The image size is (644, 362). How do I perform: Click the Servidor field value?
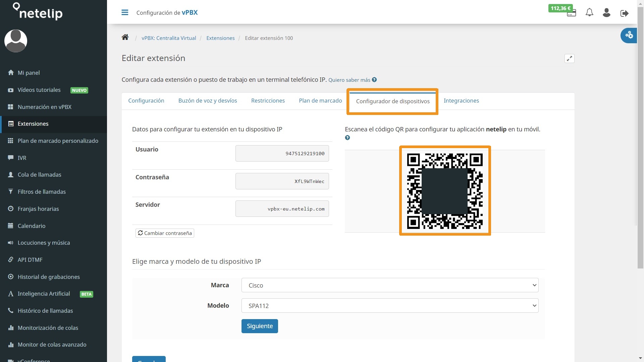point(282,209)
